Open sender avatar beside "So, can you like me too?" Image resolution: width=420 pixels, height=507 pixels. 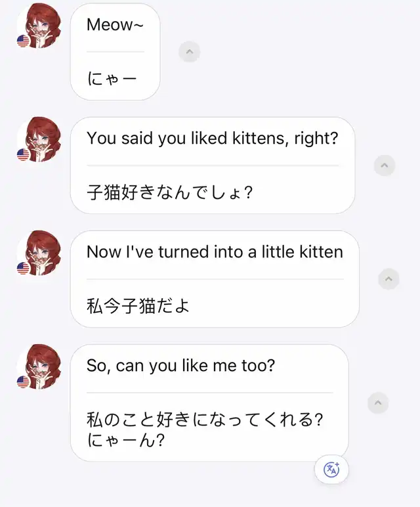click(x=39, y=366)
